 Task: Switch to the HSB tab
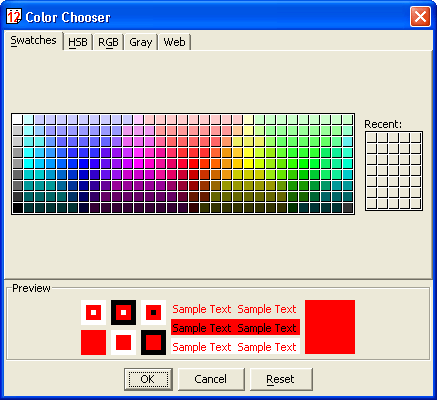78,42
